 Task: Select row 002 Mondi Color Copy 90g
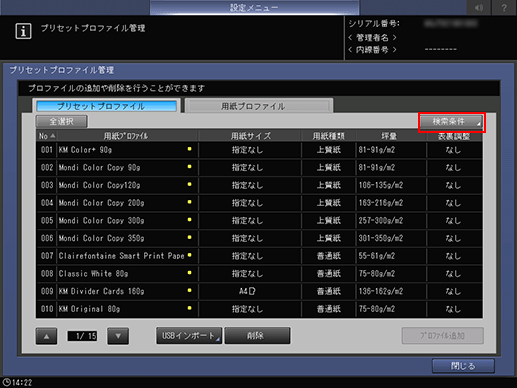click(x=259, y=167)
